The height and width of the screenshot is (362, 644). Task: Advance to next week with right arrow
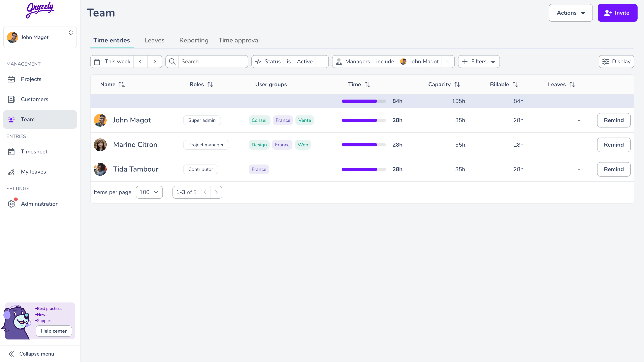coord(155,62)
